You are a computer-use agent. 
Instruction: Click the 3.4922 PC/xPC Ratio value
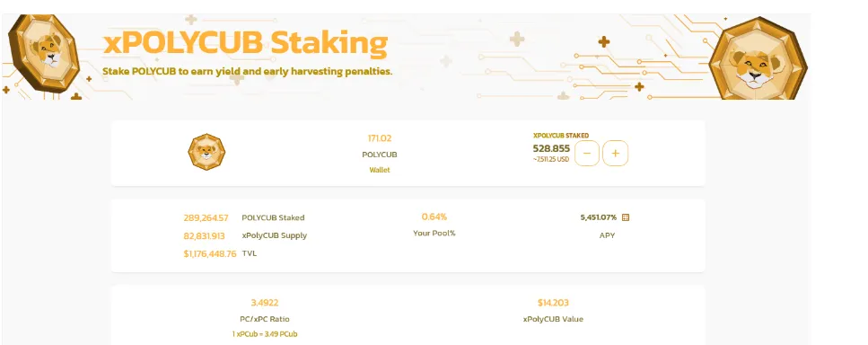[x=265, y=303]
